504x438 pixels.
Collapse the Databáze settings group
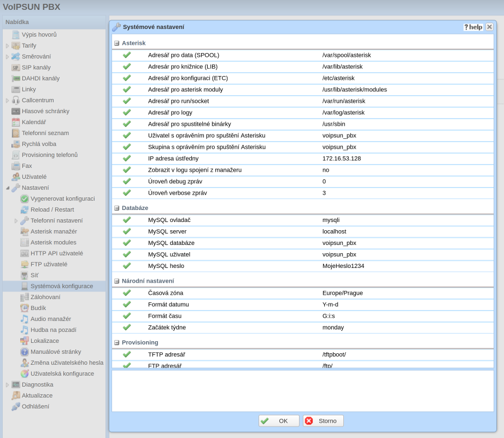[x=116, y=208]
